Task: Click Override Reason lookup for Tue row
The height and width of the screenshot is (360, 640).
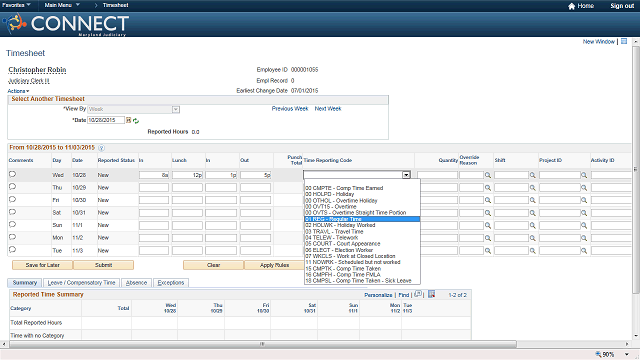Action: click(488, 251)
